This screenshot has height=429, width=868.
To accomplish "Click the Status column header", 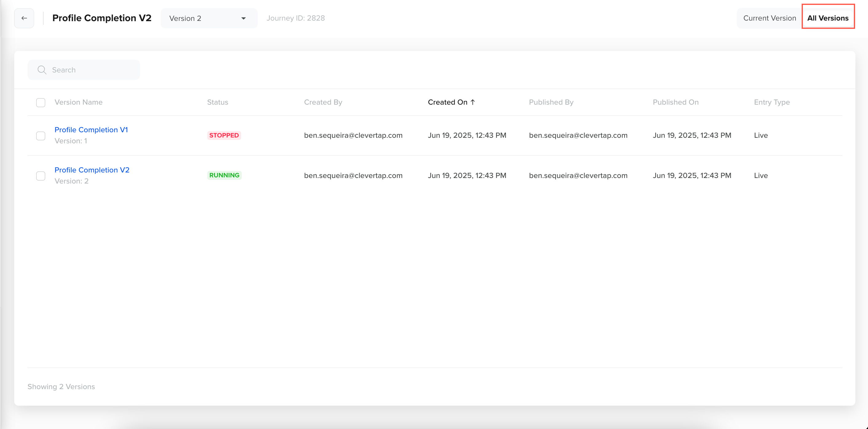I will point(217,102).
